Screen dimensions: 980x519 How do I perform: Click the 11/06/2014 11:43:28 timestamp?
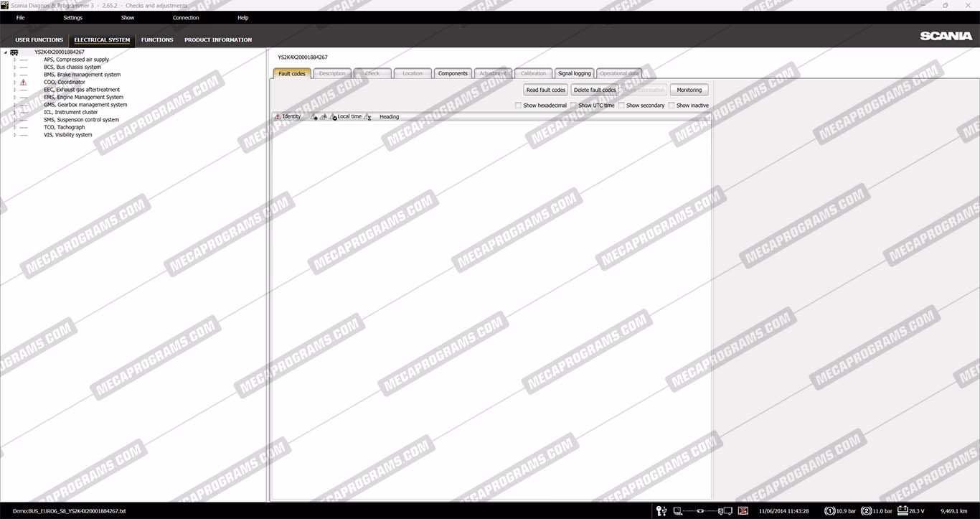pyautogui.click(x=783, y=511)
